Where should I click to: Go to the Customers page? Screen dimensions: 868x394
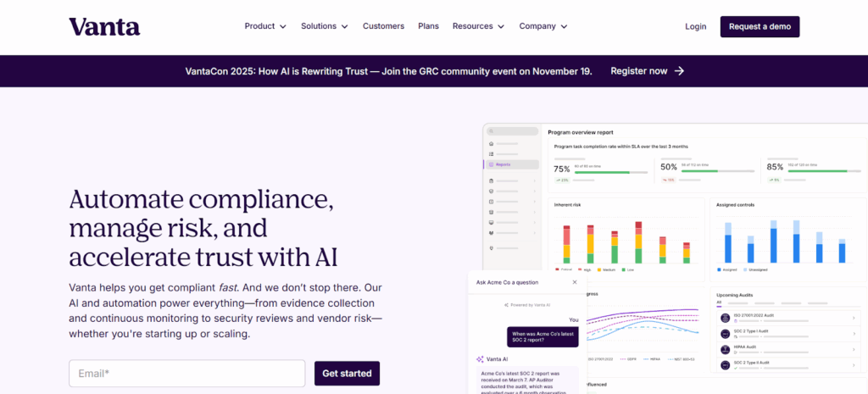383,26
